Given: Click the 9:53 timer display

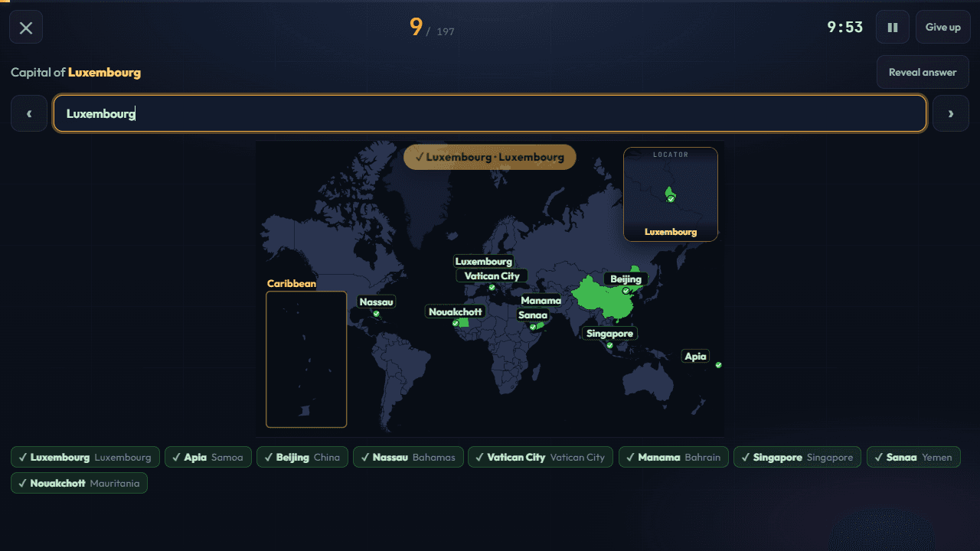Looking at the screenshot, I should pyautogui.click(x=844, y=28).
